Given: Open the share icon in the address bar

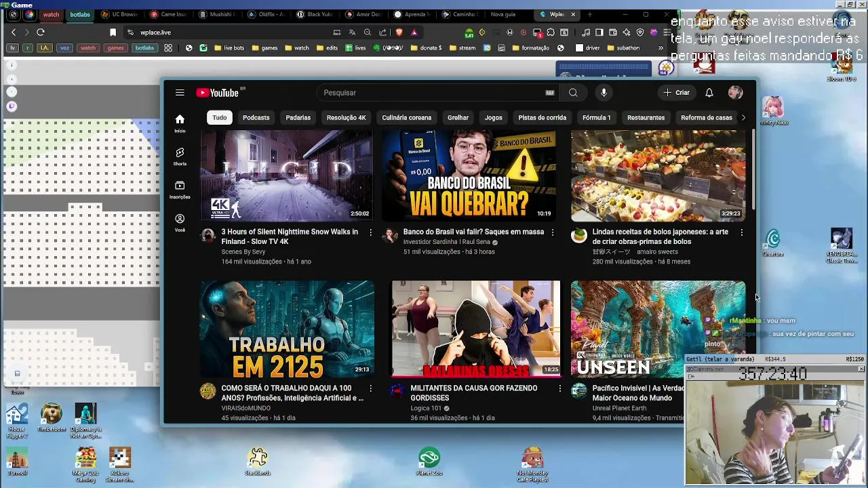Looking at the screenshot, I should tap(383, 32).
